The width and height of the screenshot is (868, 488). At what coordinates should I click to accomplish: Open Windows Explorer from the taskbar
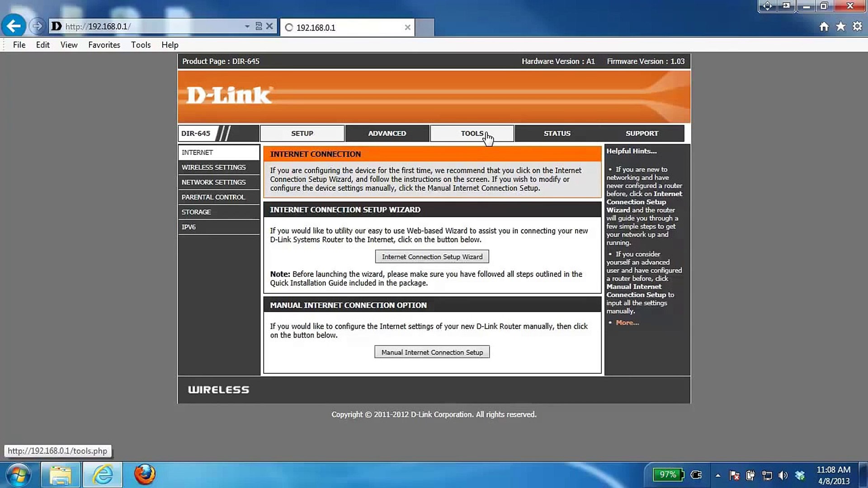coord(61,475)
